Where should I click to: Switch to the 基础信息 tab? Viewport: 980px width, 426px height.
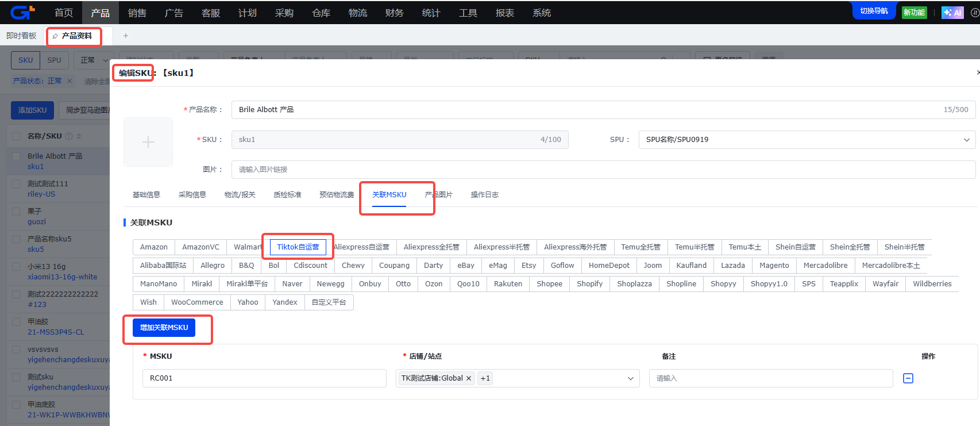(x=146, y=195)
